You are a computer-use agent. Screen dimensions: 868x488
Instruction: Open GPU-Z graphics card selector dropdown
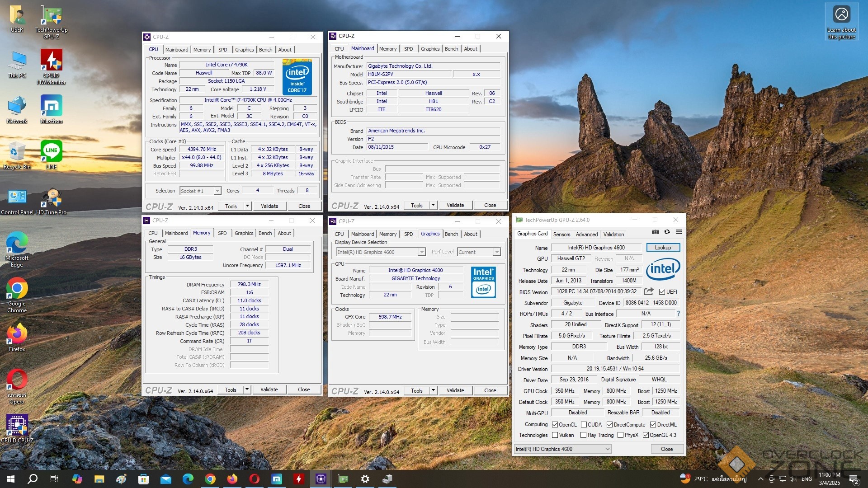click(x=563, y=449)
